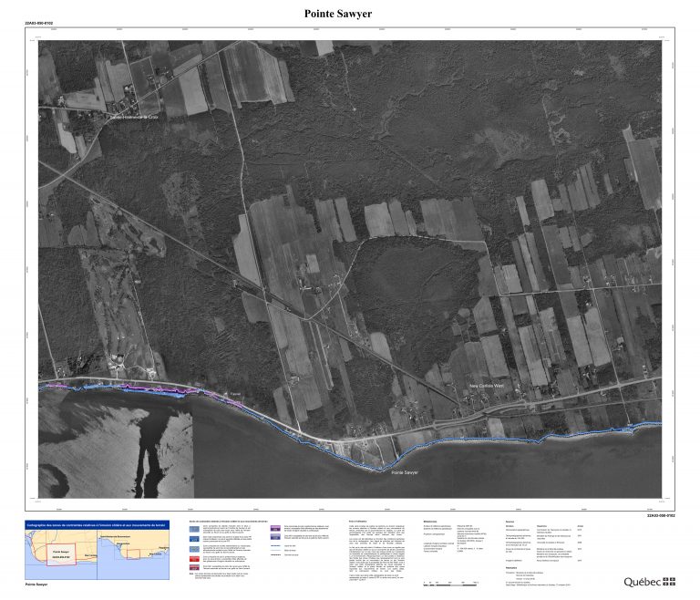The width and height of the screenshot is (700, 600).
Task: Click the 'Saint-Bonaventure' place label on aerial photo
Action: pyautogui.click(x=134, y=116)
